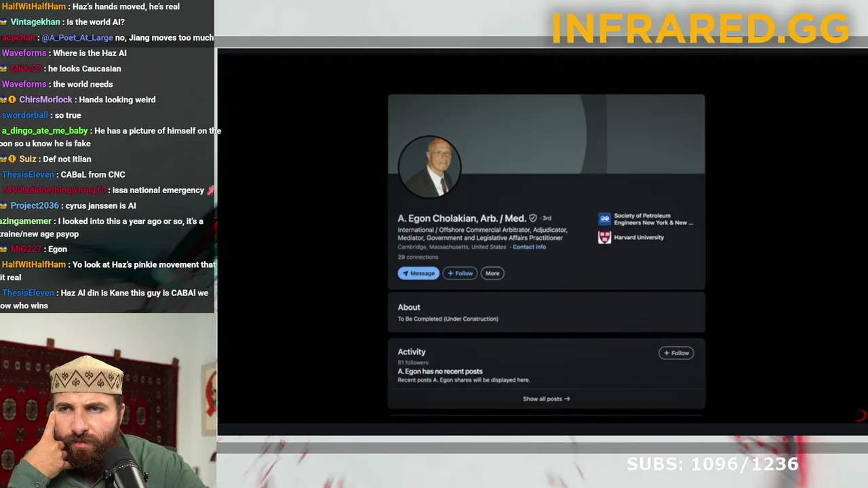Open the Society of Petroleum Engineers logo
Viewport: 868px width, 488px height.
point(604,219)
